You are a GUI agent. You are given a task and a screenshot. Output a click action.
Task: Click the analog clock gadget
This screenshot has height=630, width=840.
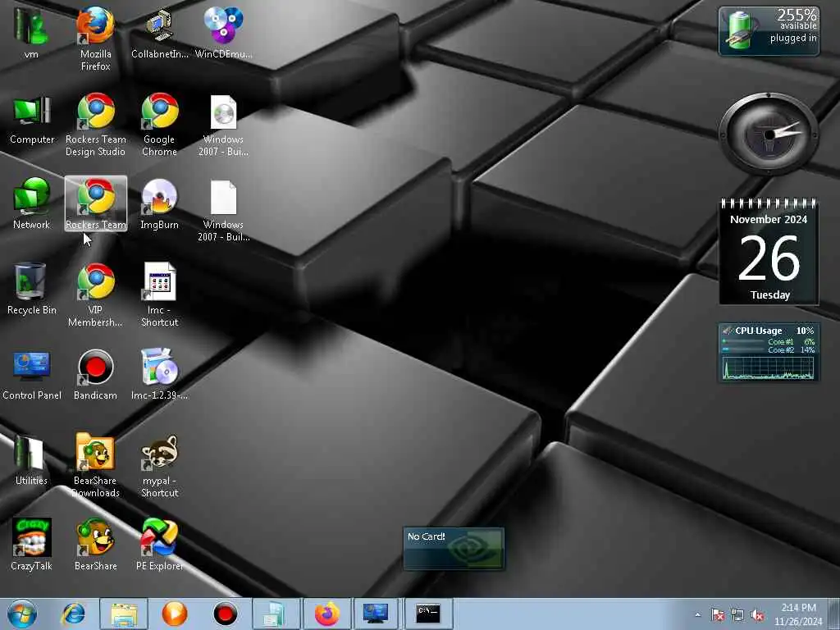point(769,134)
